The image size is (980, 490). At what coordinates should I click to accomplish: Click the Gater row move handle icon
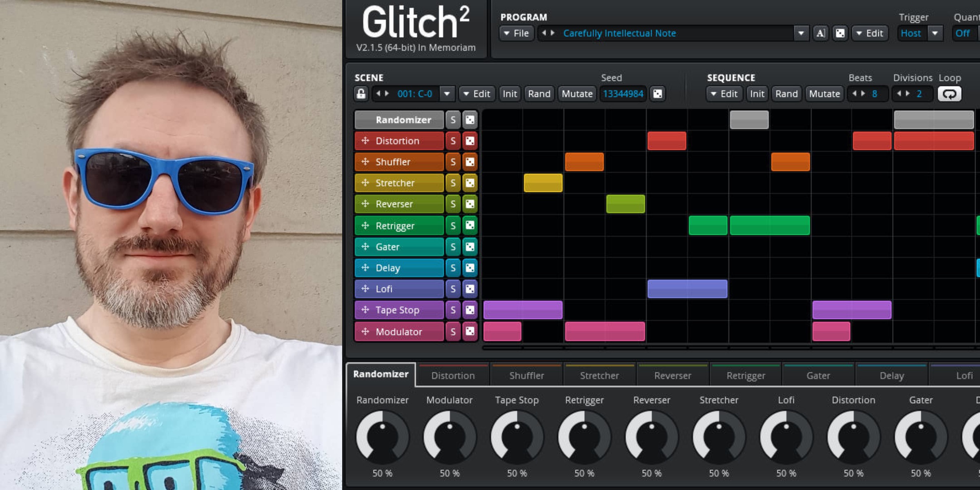pos(365,247)
